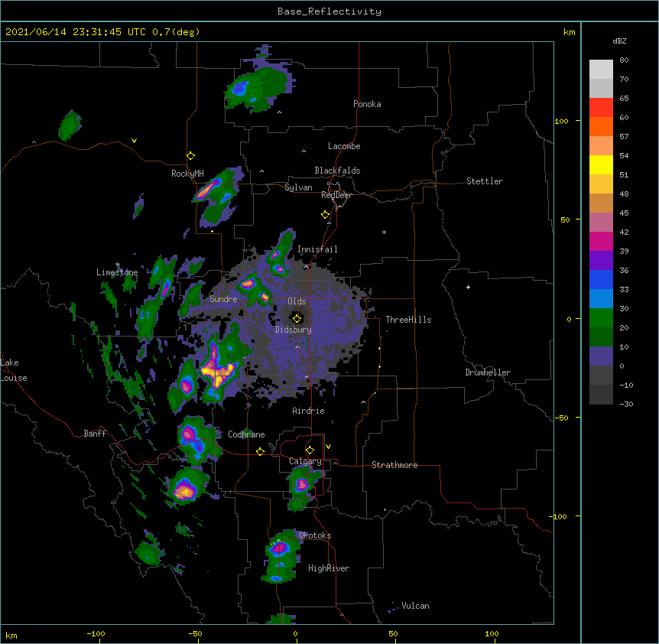This screenshot has height=644, width=659.
Task: Select the Innisfail label
Action: point(317,249)
